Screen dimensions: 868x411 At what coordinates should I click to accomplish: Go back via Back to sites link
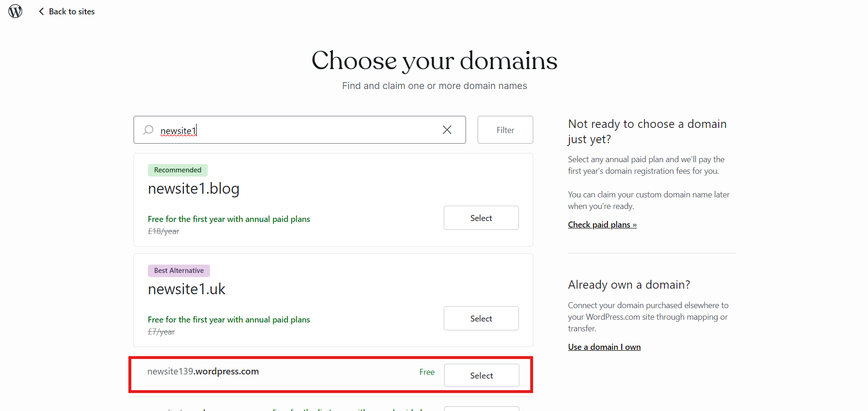[x=67, y=12]
